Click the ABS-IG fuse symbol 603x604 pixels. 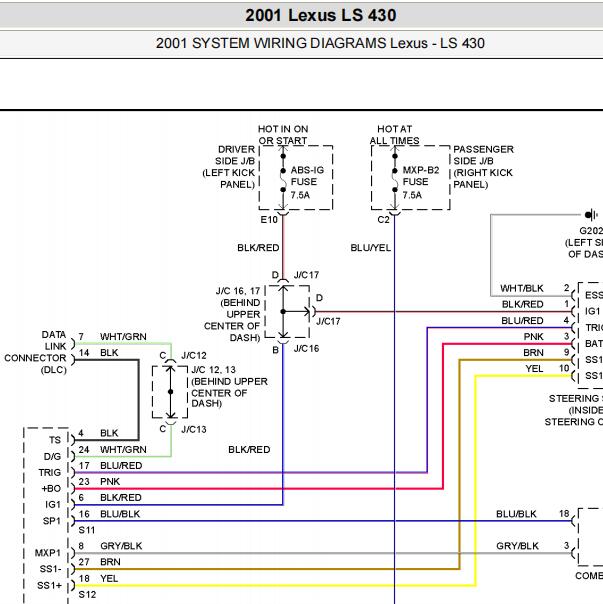[283, 180]
